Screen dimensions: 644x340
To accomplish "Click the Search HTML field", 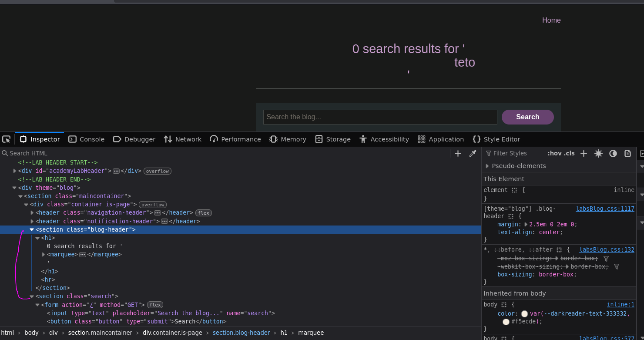I will tap(224, 153).
